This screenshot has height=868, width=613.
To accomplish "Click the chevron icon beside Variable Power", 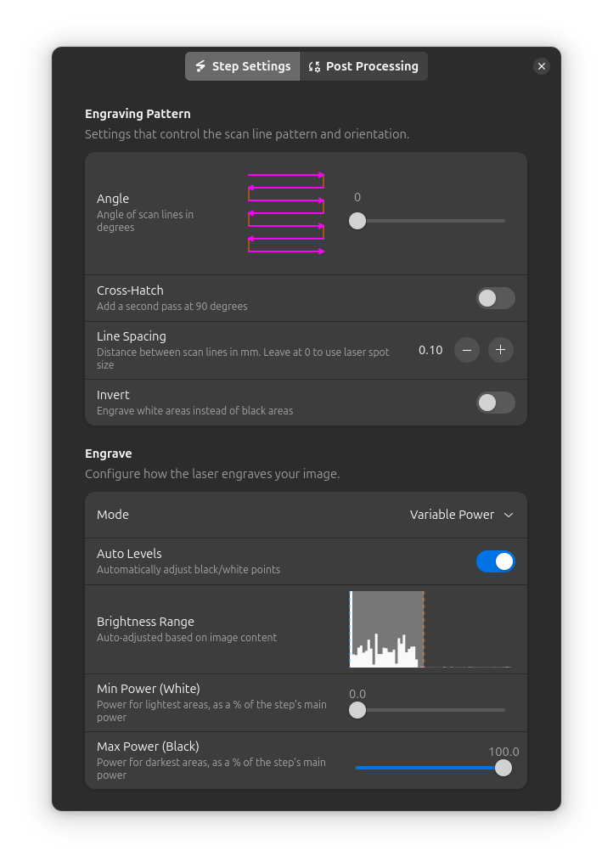I will pyautogui.click(x=509, y=515).
